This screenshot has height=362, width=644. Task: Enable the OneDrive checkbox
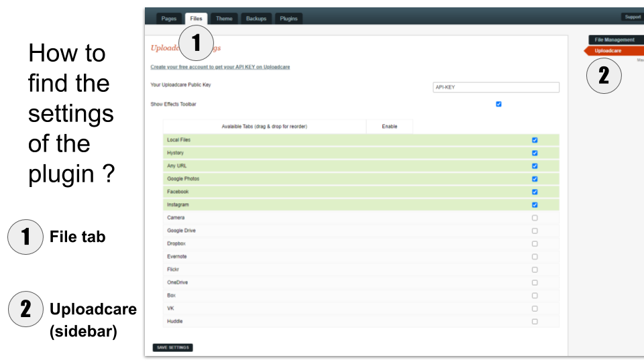535,282
